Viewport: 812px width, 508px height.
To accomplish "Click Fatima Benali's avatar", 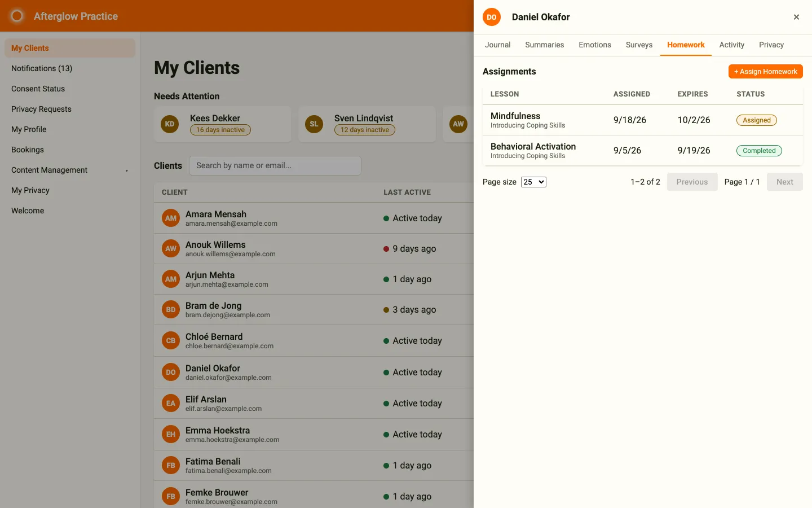I will (x=171, y=465).
